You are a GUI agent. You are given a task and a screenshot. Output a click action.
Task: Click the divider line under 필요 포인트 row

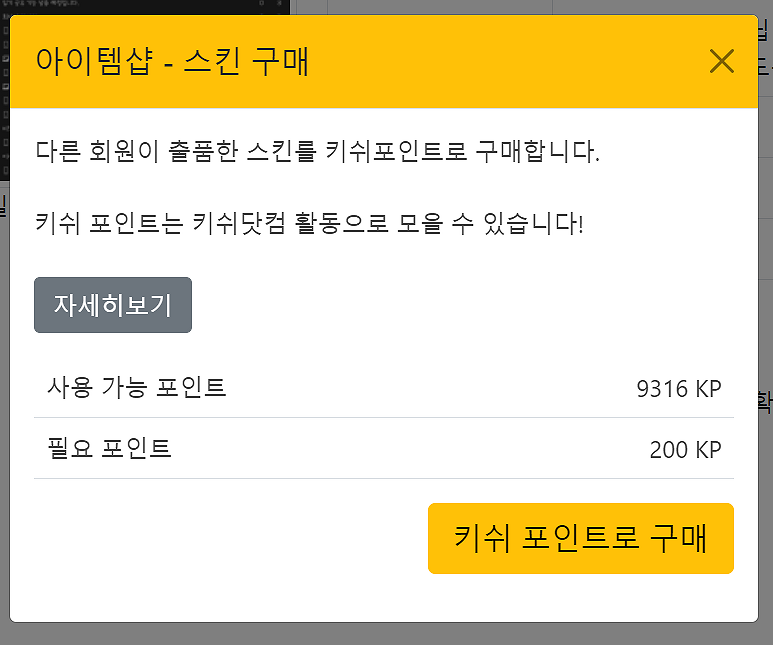384,478
